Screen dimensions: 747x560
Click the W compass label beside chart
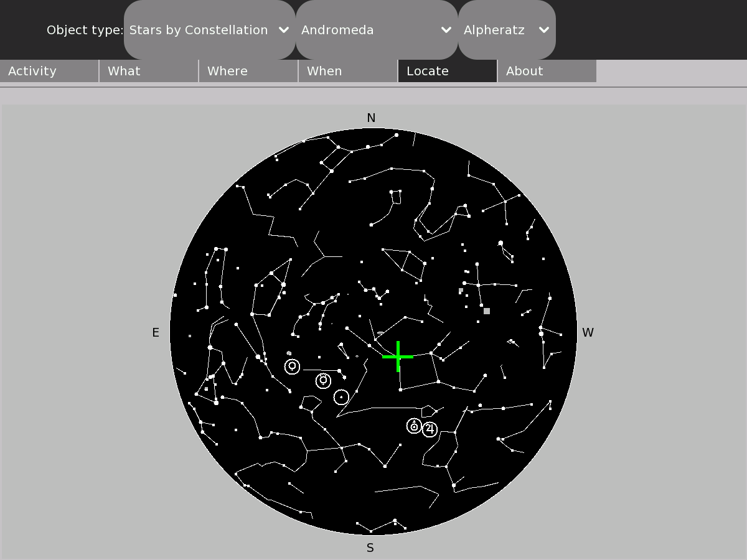pyautogui.click(x=588, y=333)
